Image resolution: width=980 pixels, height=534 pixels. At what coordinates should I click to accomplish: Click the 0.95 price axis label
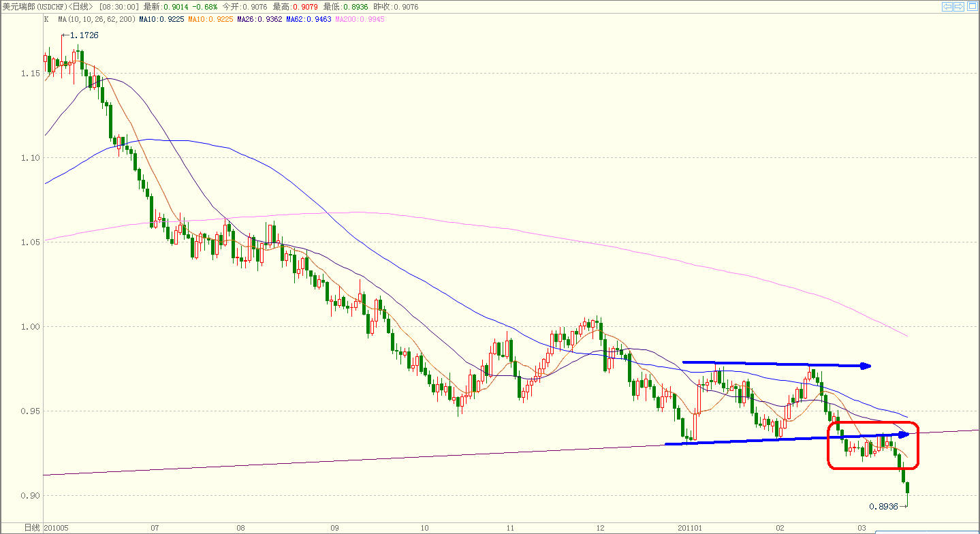tap(30, 411)
